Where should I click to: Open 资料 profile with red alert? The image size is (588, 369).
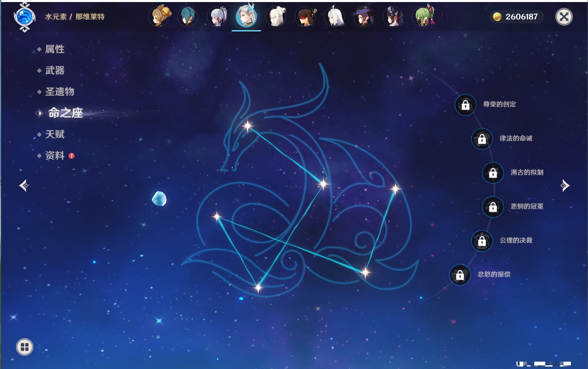tap(55, 155)
